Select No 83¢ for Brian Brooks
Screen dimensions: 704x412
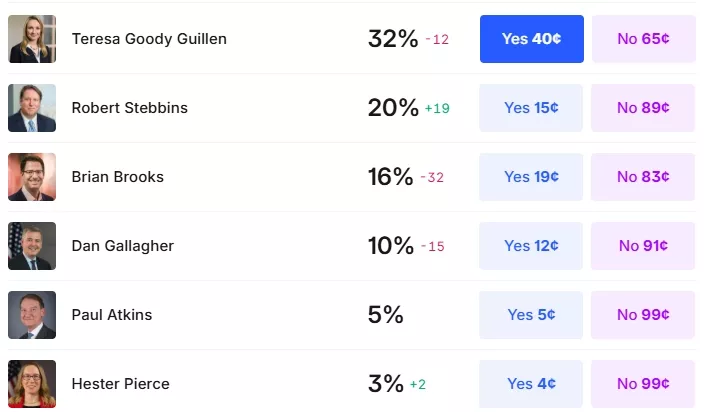pyautogui.click(x=643, y=177)
